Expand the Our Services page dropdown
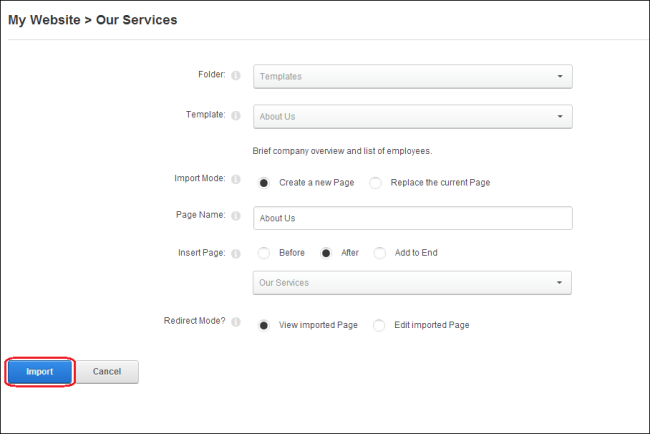 point(412,283)
